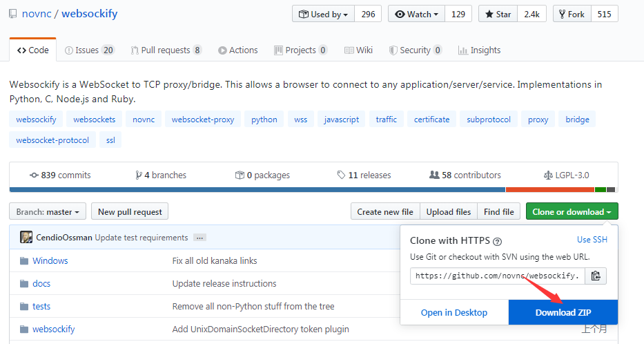Screen dimensions: 644x344
Task: Open the 4 branches list
Action: click(x=161, y=175)
